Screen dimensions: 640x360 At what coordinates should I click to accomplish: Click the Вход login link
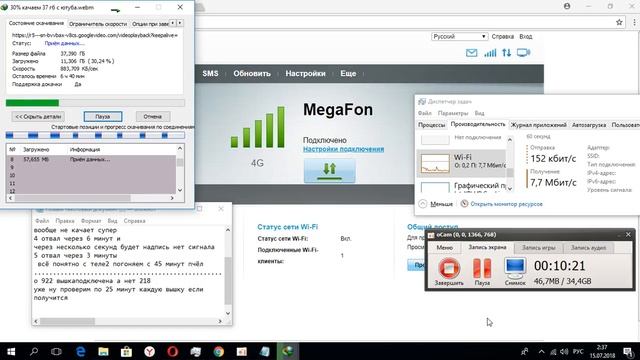pos(526,36)
